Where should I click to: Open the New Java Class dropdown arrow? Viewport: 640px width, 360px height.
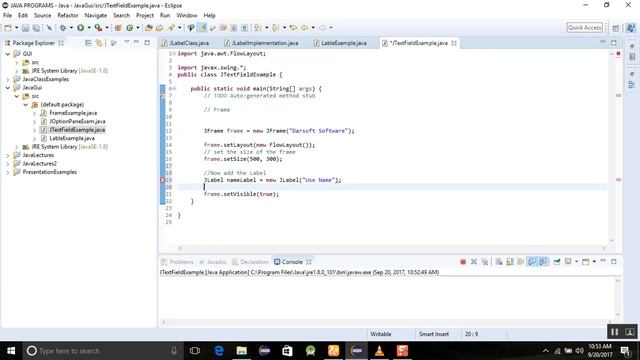(x=138, y=28)
